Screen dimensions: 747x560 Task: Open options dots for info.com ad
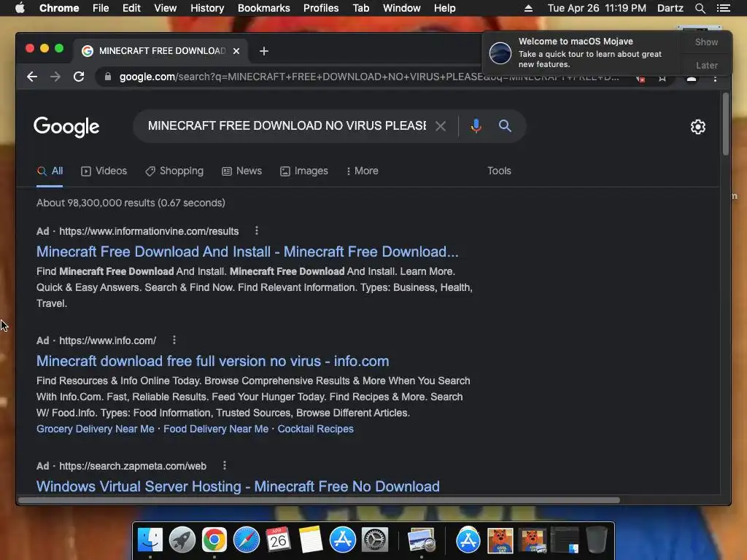point(174,340)
